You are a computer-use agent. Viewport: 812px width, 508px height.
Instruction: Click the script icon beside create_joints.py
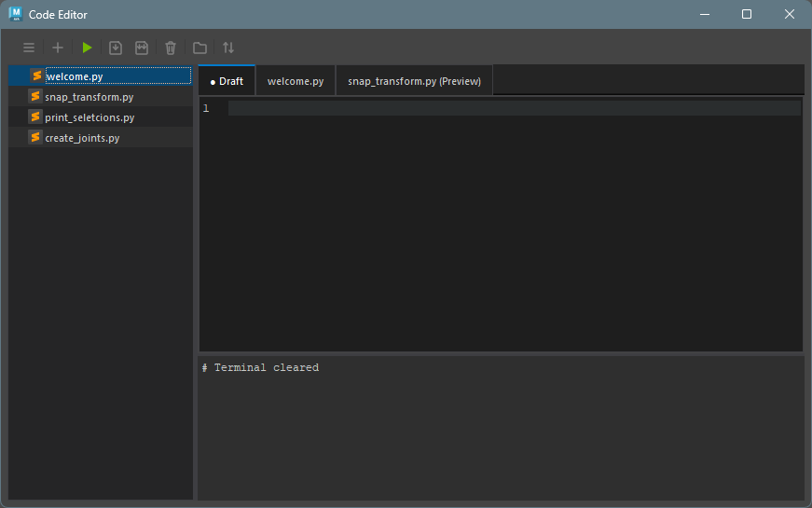click(35, 137)
